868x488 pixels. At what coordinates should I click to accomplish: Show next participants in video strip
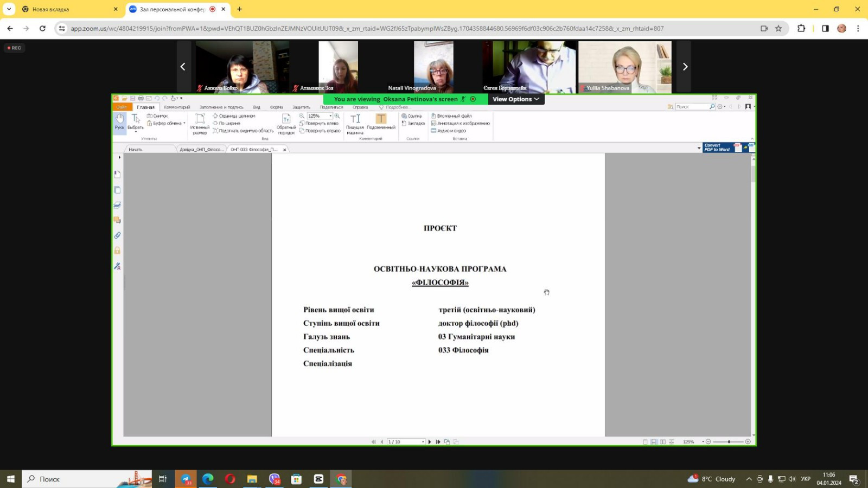coord(685,67)
